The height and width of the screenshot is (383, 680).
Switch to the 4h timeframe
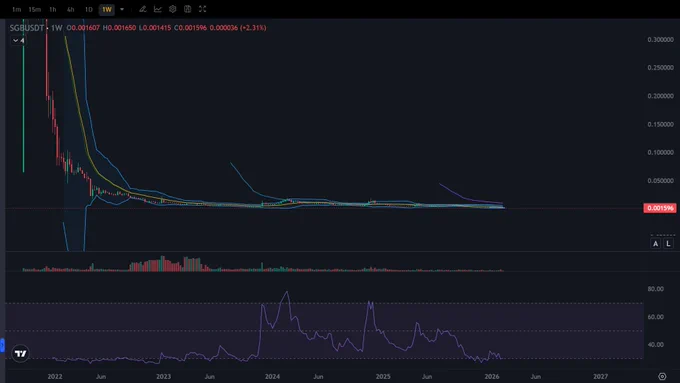[70, 9]
